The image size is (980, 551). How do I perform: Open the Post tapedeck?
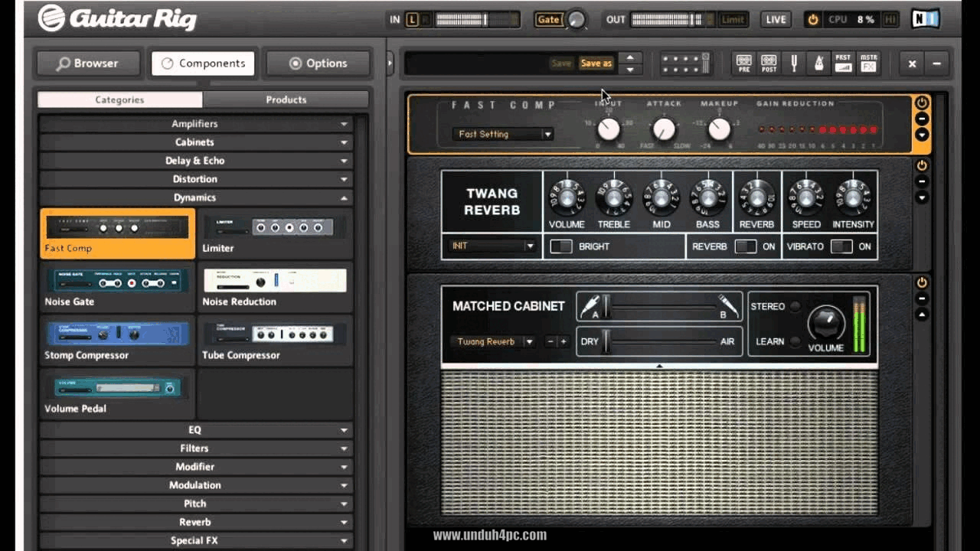coord(769,63)
